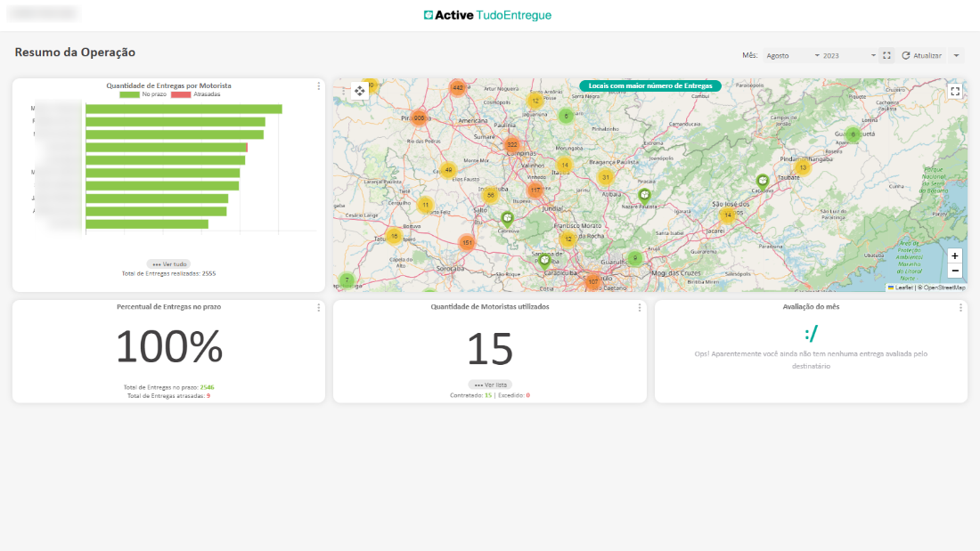Open the year dropdown showing 2023

[x=850, y=55]
